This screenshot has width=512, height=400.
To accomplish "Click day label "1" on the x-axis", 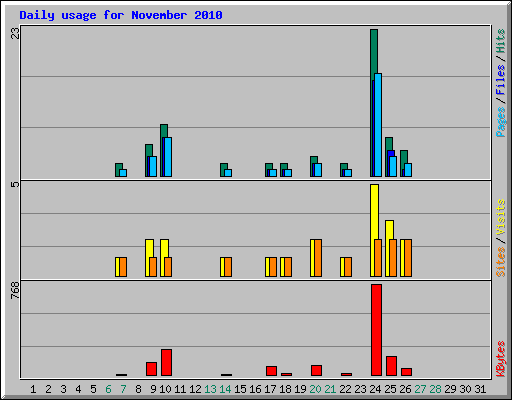I will coord(33,389).
